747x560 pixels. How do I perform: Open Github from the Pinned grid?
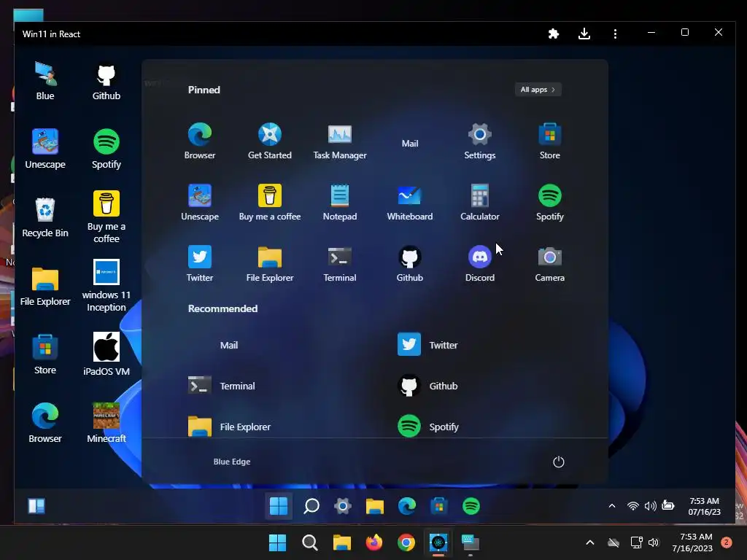coord(410,264)
